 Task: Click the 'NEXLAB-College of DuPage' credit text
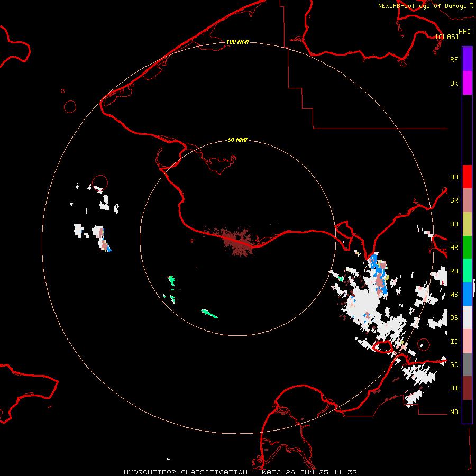pyautogui.click(x=422, y=6)
